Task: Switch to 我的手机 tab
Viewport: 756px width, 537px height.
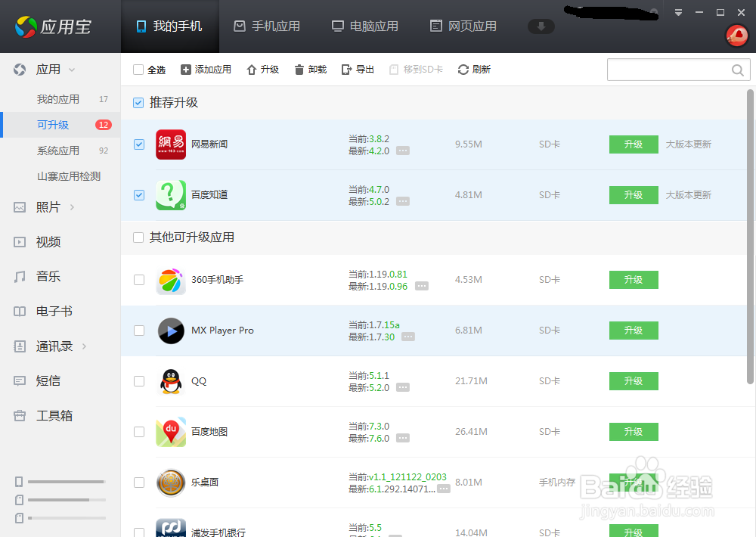Action: point(169,26)
